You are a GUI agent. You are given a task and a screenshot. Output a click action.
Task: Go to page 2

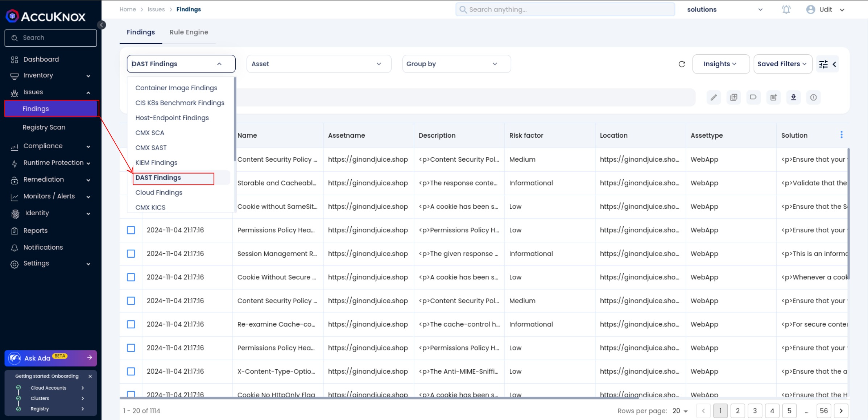click(737, 411)
